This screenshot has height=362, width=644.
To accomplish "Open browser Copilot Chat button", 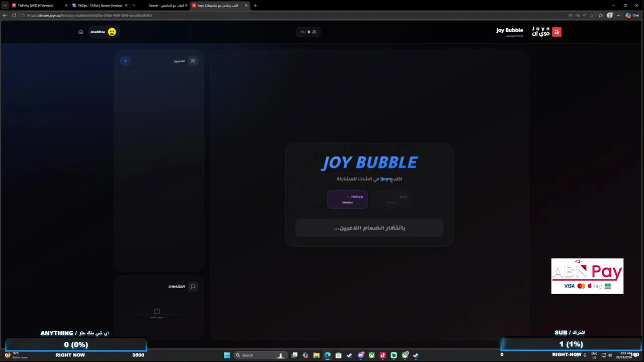I will click(x=632, y=15).
